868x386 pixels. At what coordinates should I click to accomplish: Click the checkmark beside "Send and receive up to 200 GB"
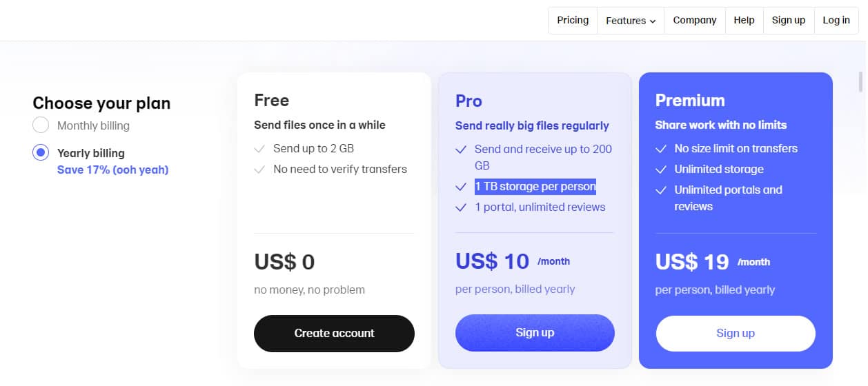[x=461, y=150]
